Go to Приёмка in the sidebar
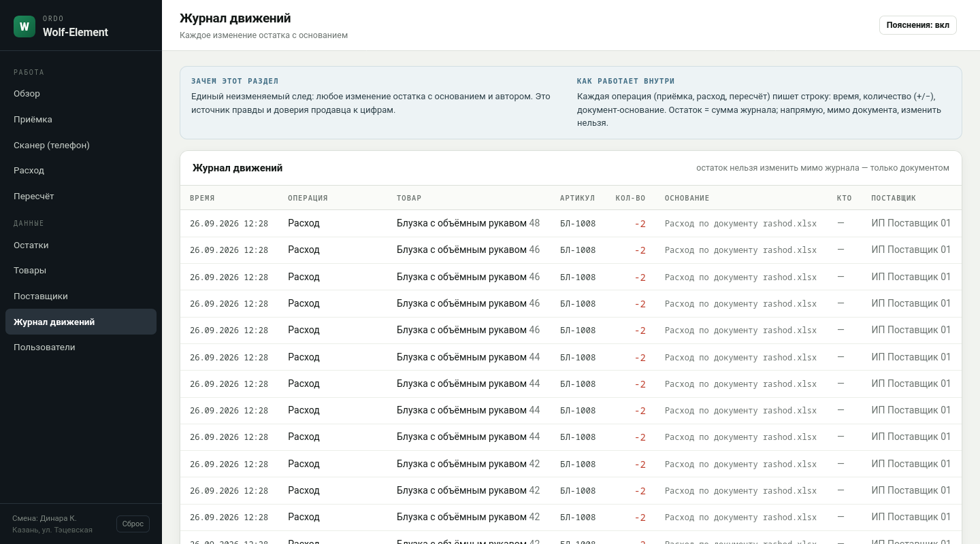This screenshot has width=980, height=544. tap(81, 120)
